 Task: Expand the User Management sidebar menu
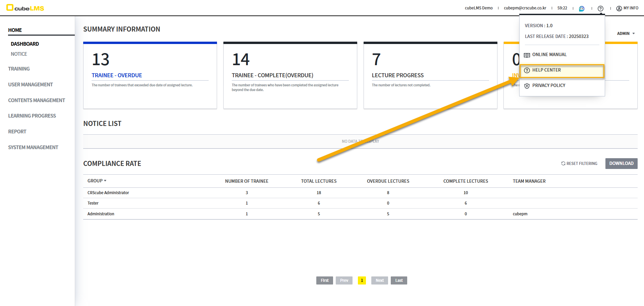(x=31, y=85)
